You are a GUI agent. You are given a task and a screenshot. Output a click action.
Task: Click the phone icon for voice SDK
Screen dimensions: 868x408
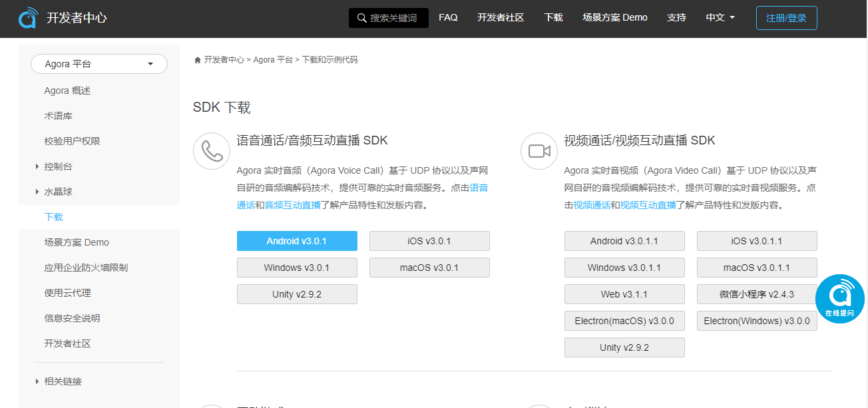pyautogui.click(x=212, y=151)
